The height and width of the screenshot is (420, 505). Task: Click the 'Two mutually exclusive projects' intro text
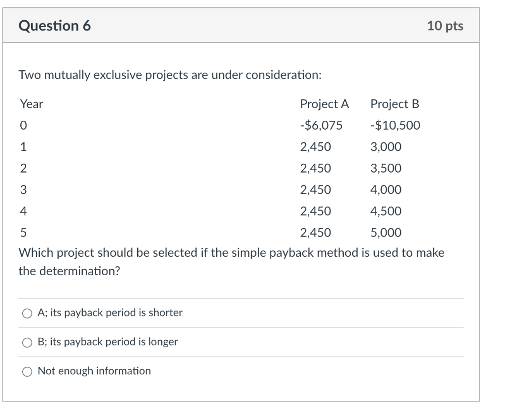point(170,75)
